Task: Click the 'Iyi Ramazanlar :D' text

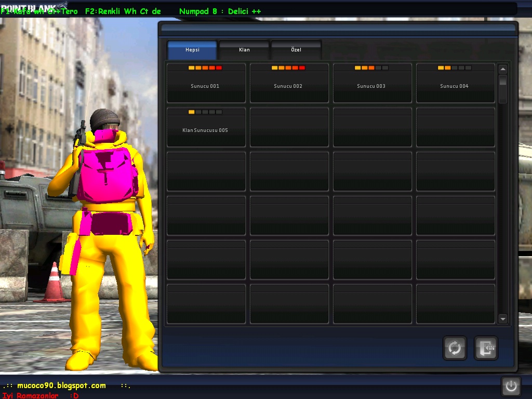Action: click(x=41, y=395)
